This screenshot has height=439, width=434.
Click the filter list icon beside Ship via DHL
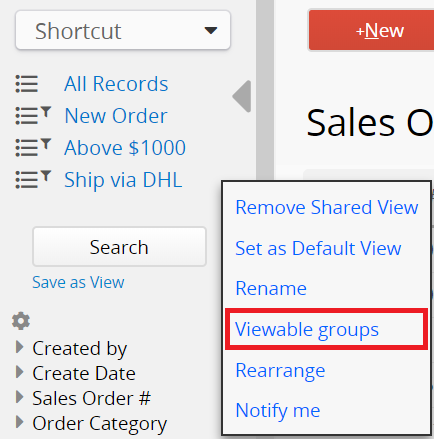(x=33, y=179)
